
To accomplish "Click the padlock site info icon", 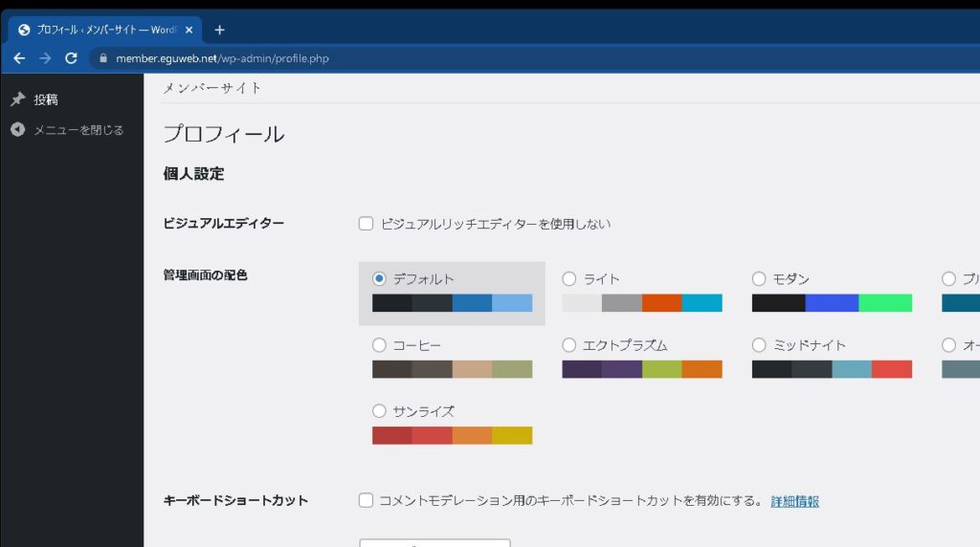I will click(x=104, y=58).
